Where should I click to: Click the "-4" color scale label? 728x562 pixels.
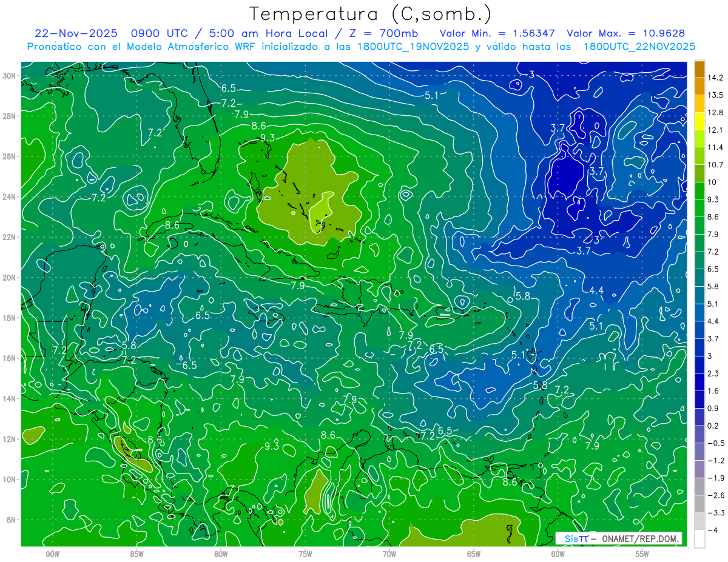pos(713,530)
